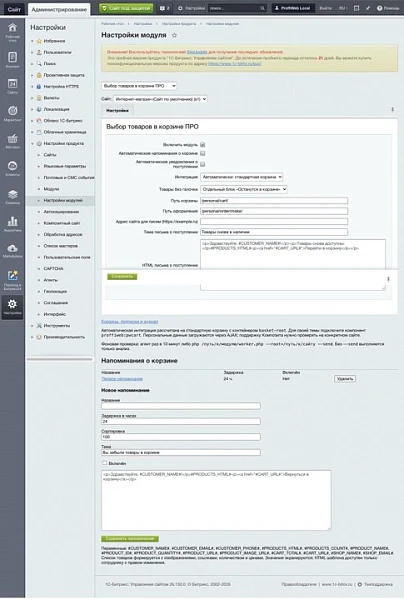Click Сохранить напоминание button
The height and width of the screenshot is (600, 404).
tap(130, 539)
